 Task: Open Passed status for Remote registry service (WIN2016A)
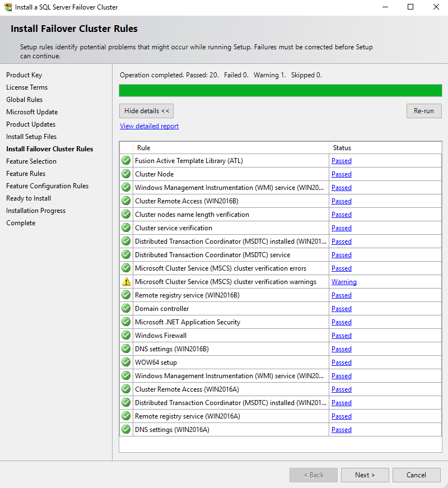click(342, 416)
